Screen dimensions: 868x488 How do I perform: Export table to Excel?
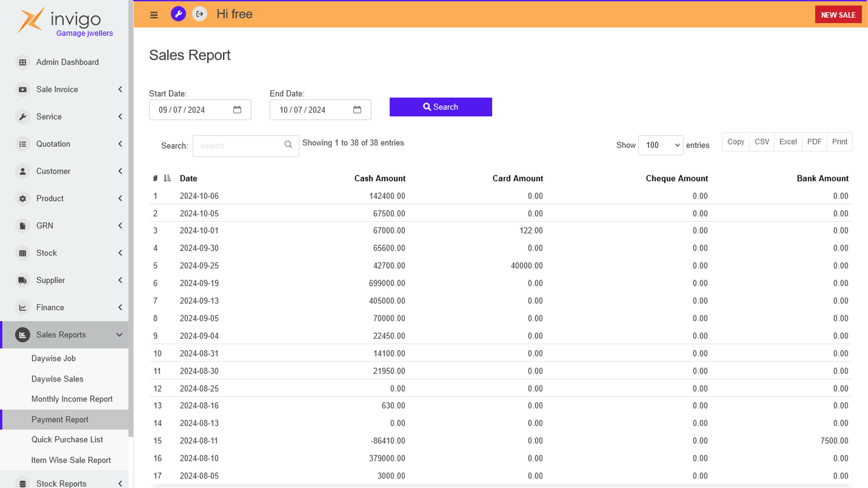(x=788, y=142)
